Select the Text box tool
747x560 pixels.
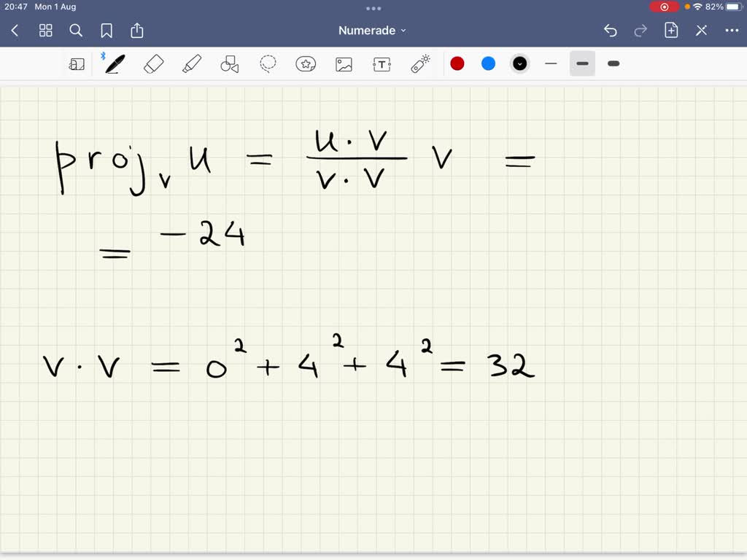pyautogui.click(x=382, y=64)
